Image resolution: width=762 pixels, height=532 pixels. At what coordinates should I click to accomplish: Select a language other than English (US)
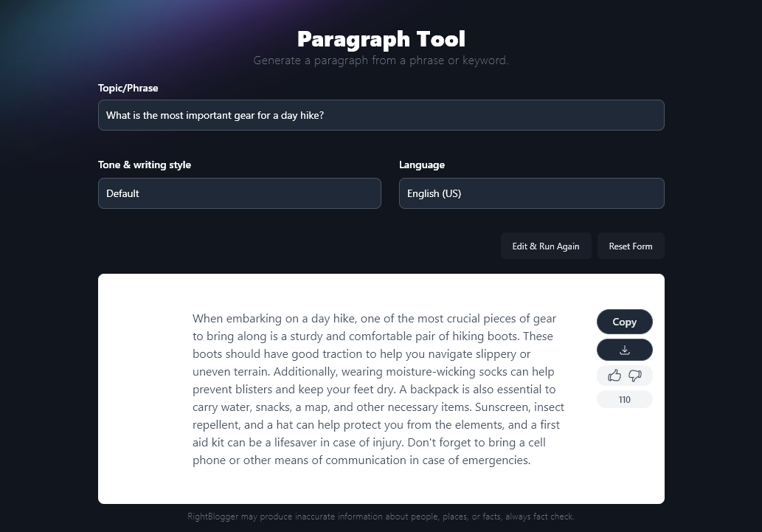pos(531,193)
